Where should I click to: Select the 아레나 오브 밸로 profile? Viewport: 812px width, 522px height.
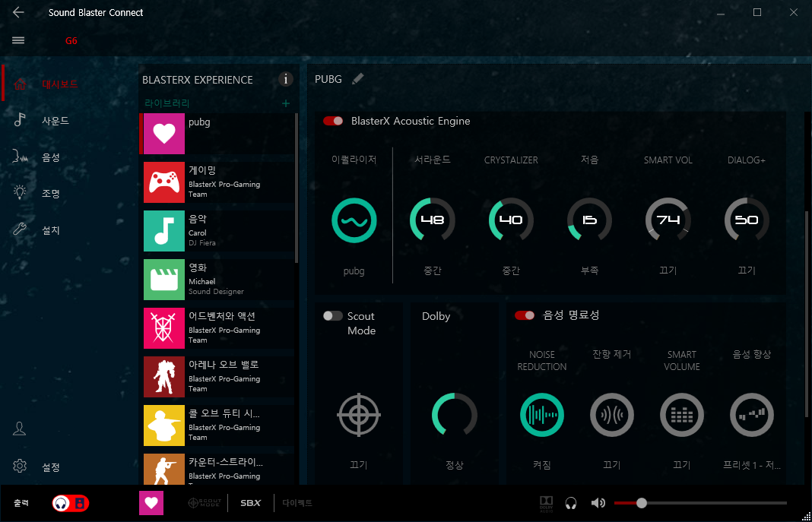pos(218,377)
